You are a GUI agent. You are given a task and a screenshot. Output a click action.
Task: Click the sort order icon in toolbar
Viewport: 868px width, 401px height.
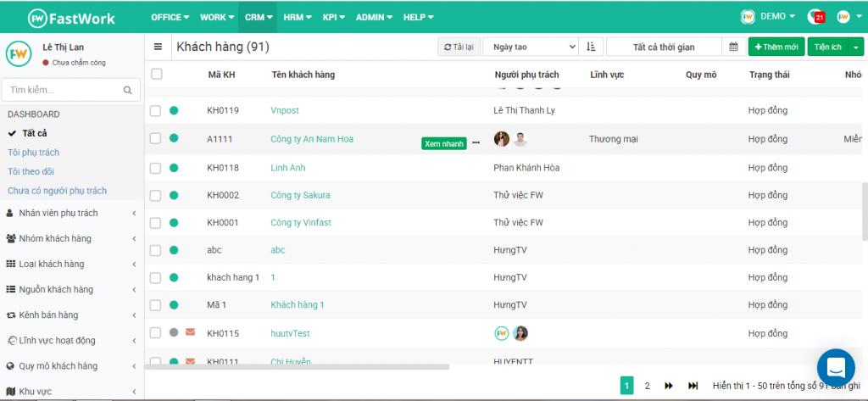(591, 47)
